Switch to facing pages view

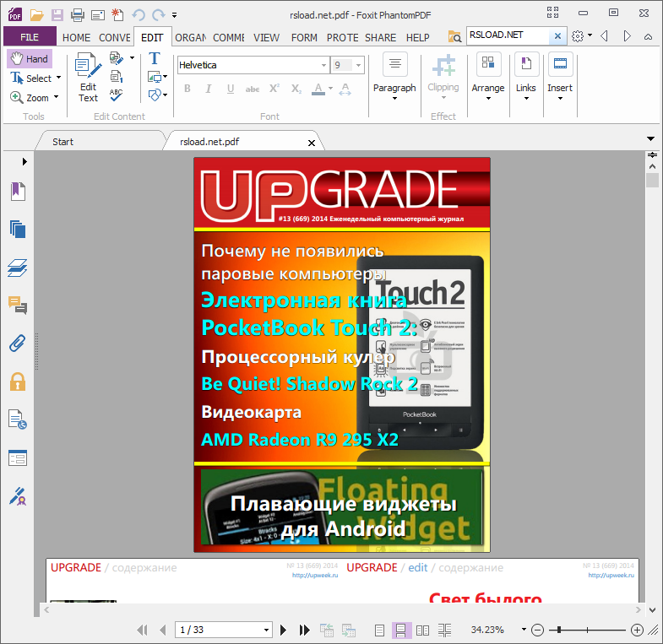pyautogui.click(x=423, y=630)
